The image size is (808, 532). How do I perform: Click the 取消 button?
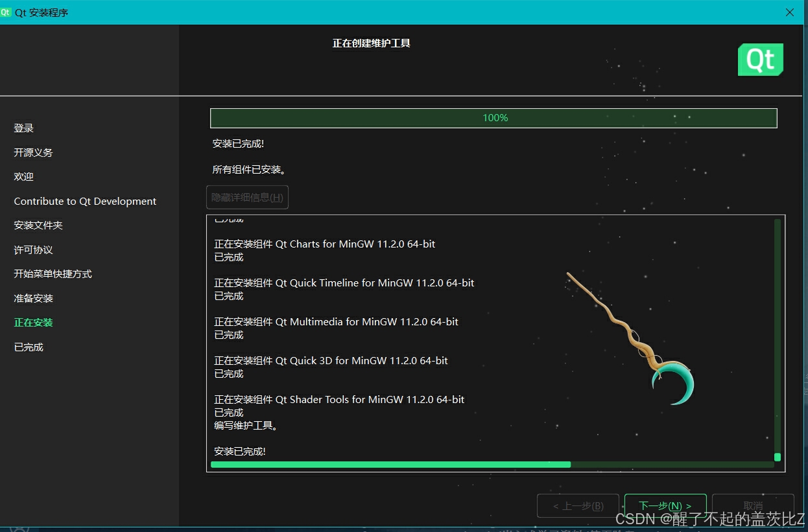pos(753,505)
